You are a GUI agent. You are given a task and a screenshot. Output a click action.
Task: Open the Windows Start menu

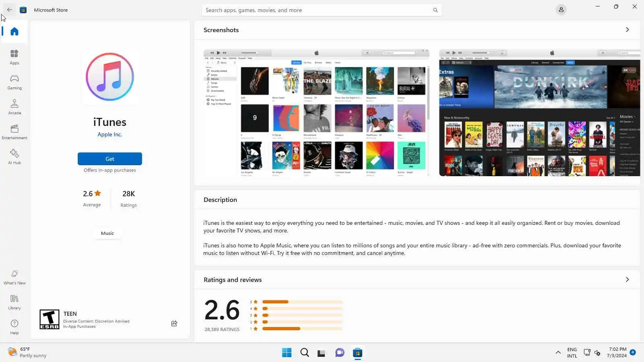287,353
